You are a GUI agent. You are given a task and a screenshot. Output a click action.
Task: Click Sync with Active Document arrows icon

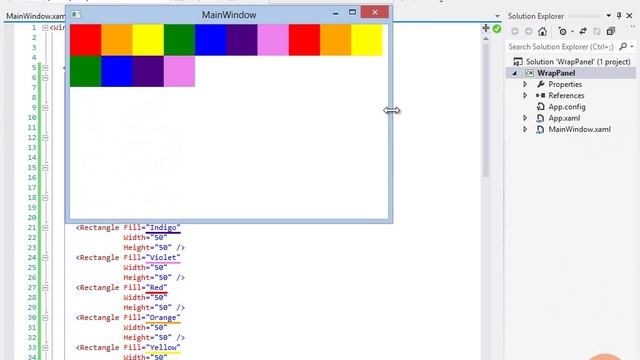pyautogui.click(x=583, y=31)
